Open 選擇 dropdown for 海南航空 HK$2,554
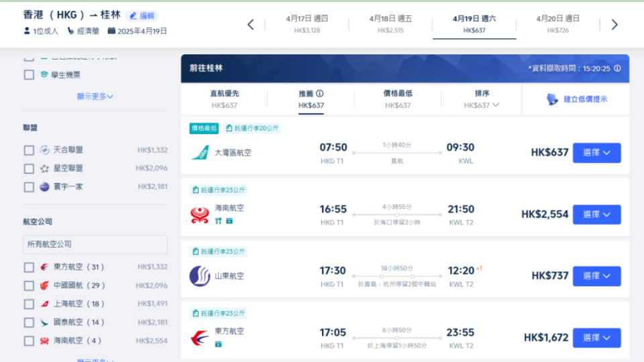The image size is (644, 362). pos(596,215)
